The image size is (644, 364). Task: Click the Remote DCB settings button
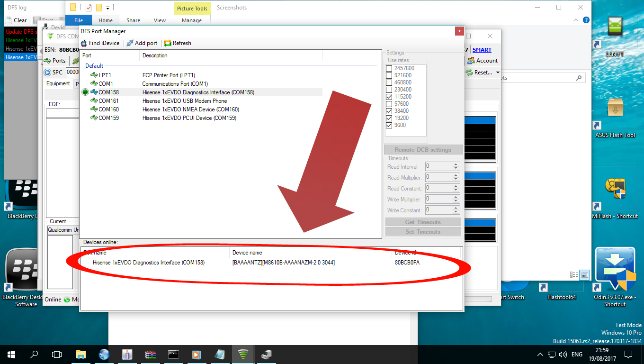click(x=423, y=150)
